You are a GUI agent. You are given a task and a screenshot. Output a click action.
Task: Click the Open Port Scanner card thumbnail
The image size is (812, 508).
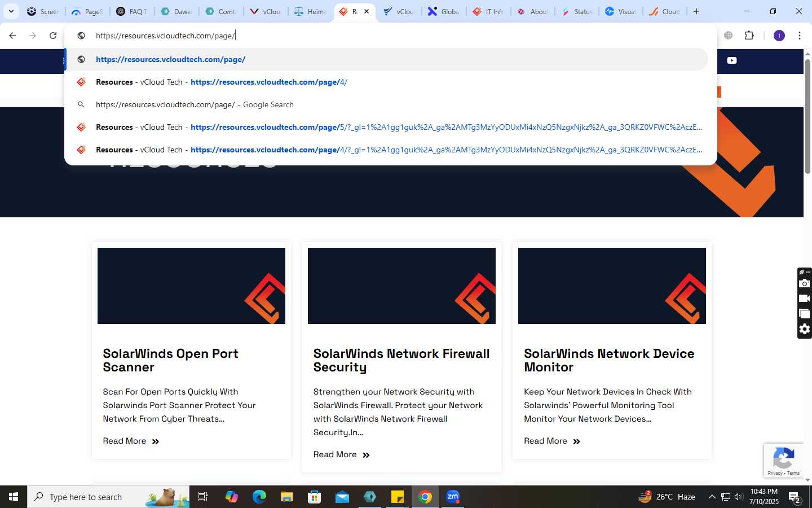coord(191,286)
